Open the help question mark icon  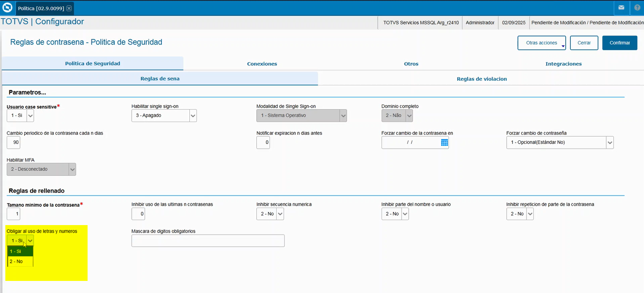click(x=637, y=7)
